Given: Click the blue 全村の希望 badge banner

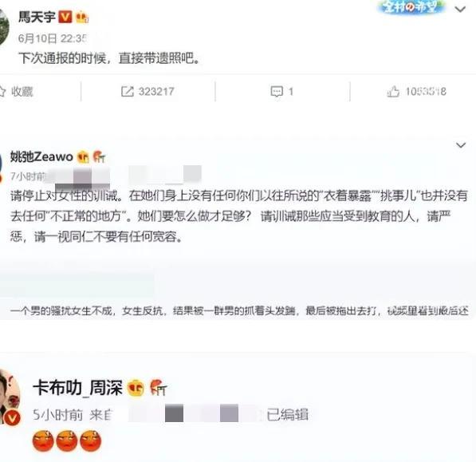Looking at the screenshot, I should click(411, 6).
